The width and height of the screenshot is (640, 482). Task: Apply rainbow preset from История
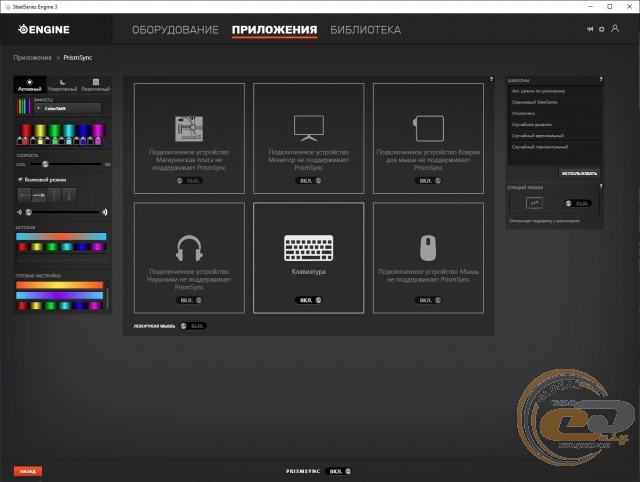[x=61, y=247]
